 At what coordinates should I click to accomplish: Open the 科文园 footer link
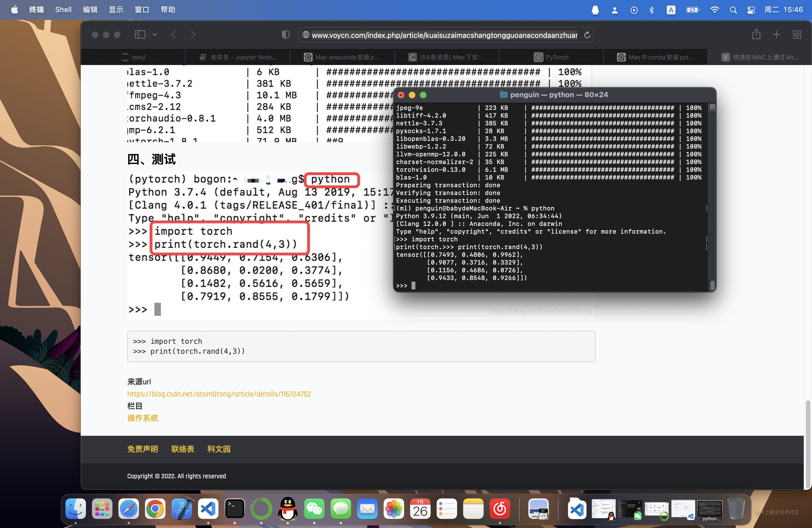click(219, 449)
